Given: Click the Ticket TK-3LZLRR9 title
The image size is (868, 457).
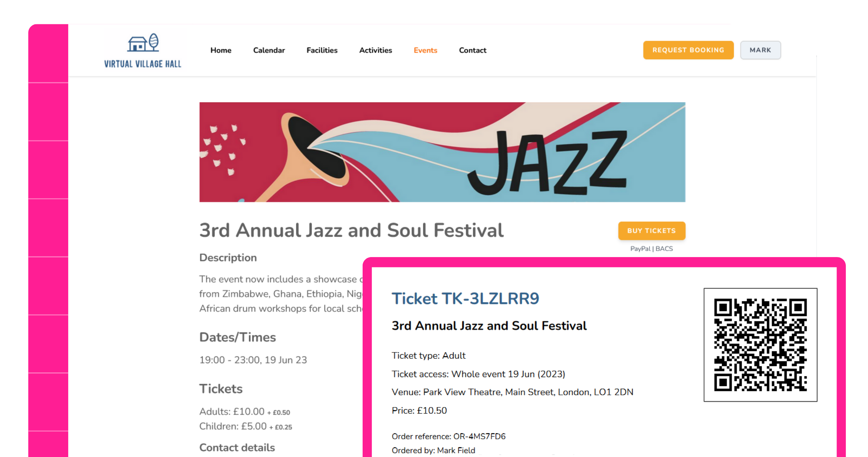Looking at the screenshot, I should (465, 298).
